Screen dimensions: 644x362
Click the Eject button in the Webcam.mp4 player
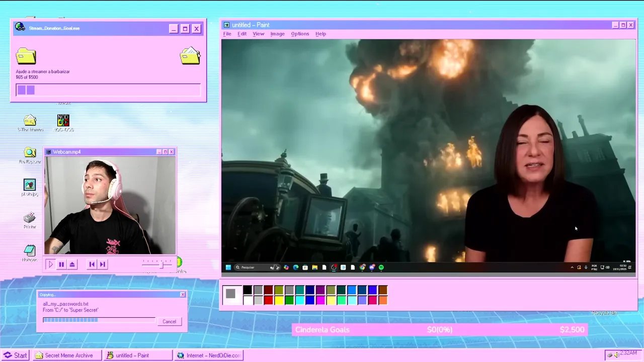click(72, 264)
